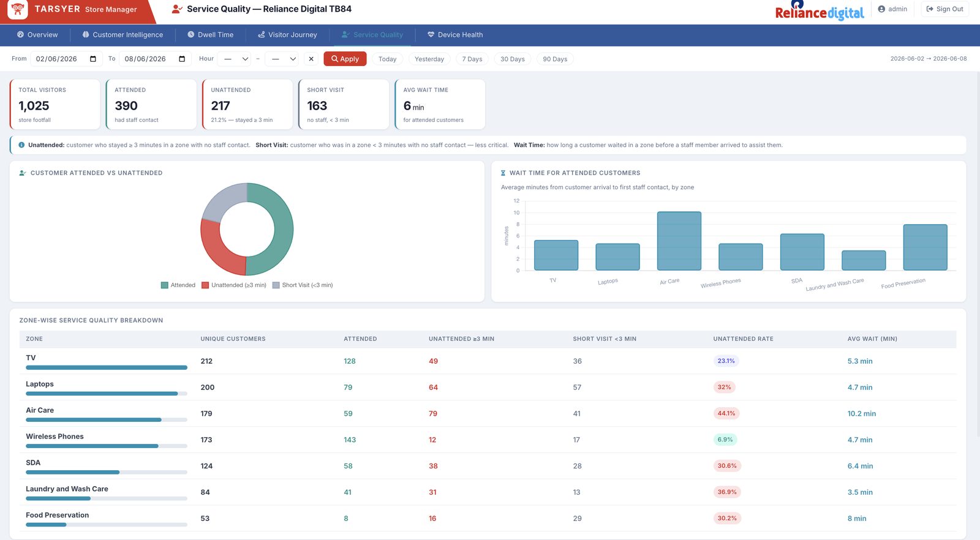
Task: Click the To date input field
Action: tap(155, 59)
